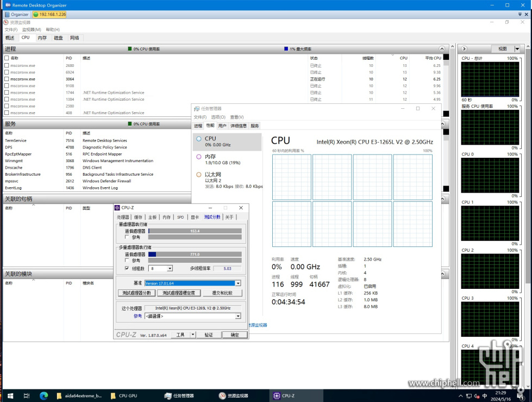Switch to 任务管理器 taskbar button
This screenshot has height=402, width=532.
179,396
